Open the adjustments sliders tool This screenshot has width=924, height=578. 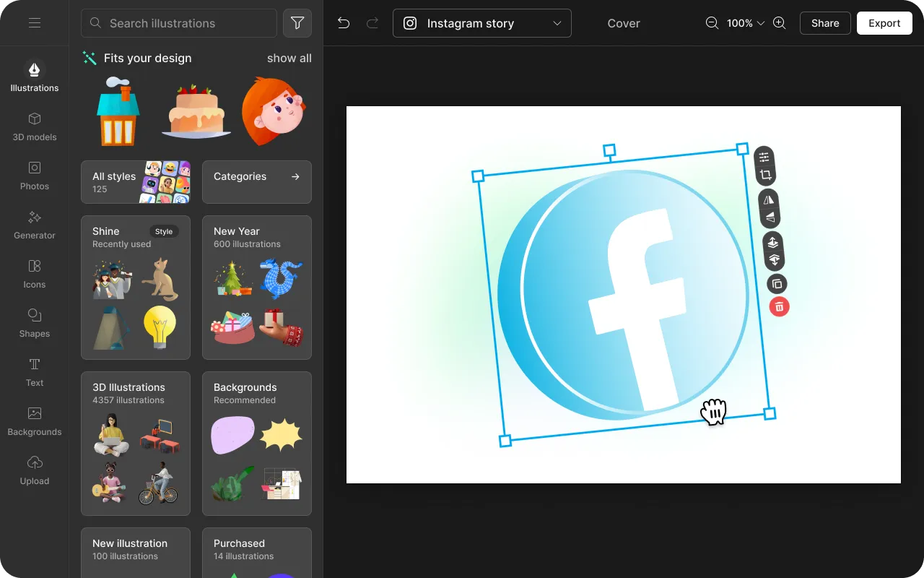pos(764,157)
